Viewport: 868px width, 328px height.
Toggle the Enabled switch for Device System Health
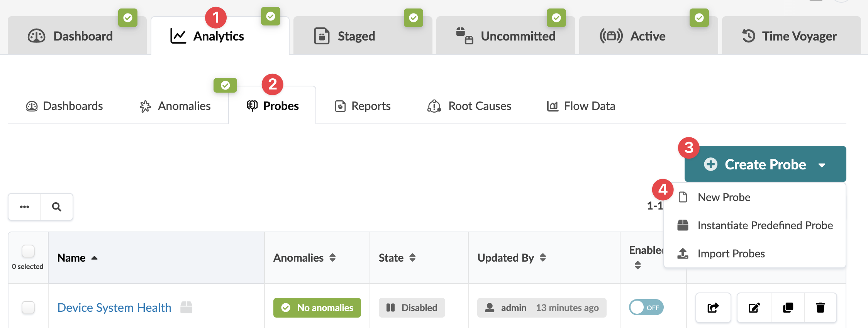pyautogui.click(x=646, y=308)
